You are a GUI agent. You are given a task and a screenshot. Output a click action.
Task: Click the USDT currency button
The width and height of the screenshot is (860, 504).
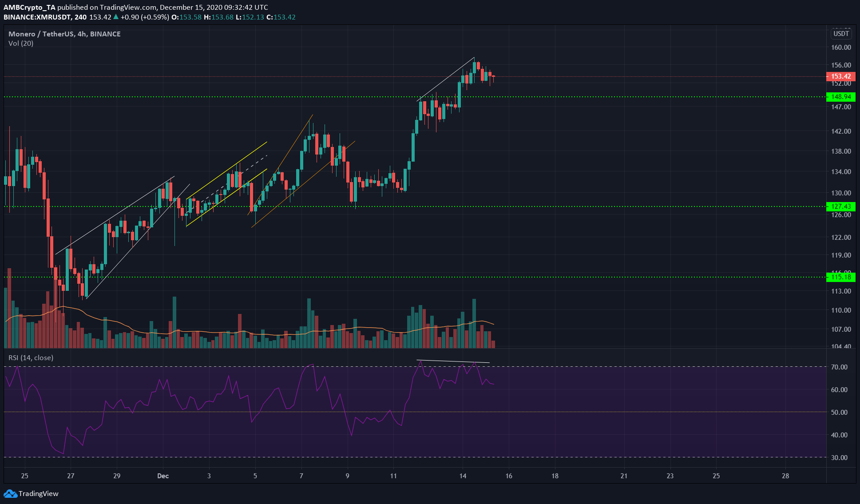tap(841, 34)
